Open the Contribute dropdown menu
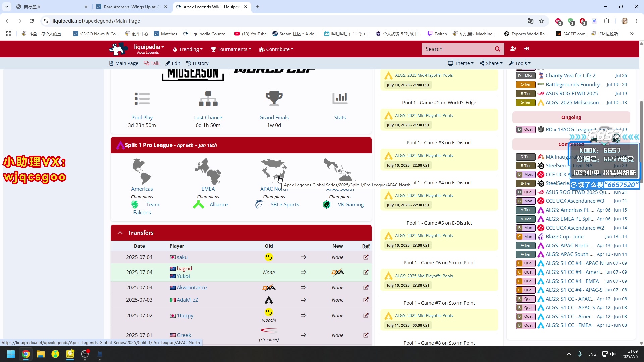The width and height of the screenshot is (644, 362). click(x=276, y=49)
